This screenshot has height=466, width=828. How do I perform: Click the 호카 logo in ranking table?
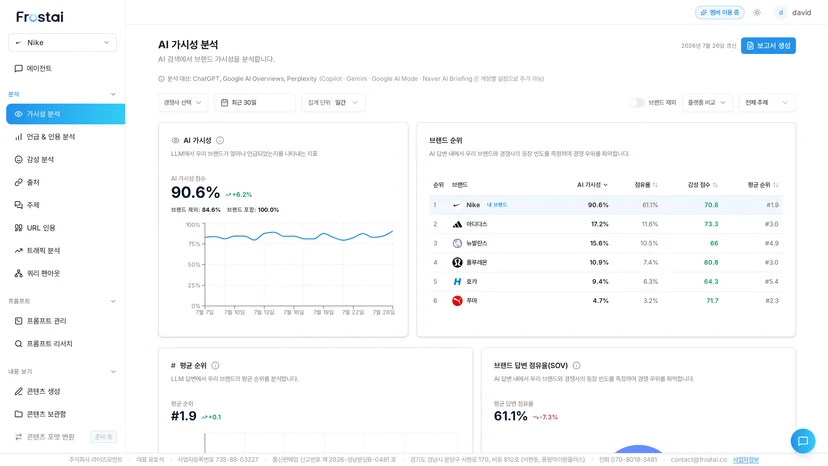457,282
